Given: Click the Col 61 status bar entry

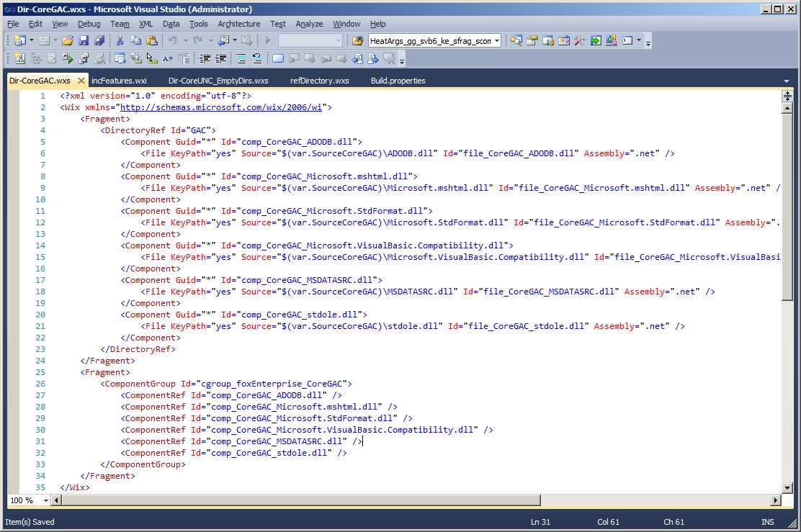Looking at the screenshot, I should coord(608,522).
